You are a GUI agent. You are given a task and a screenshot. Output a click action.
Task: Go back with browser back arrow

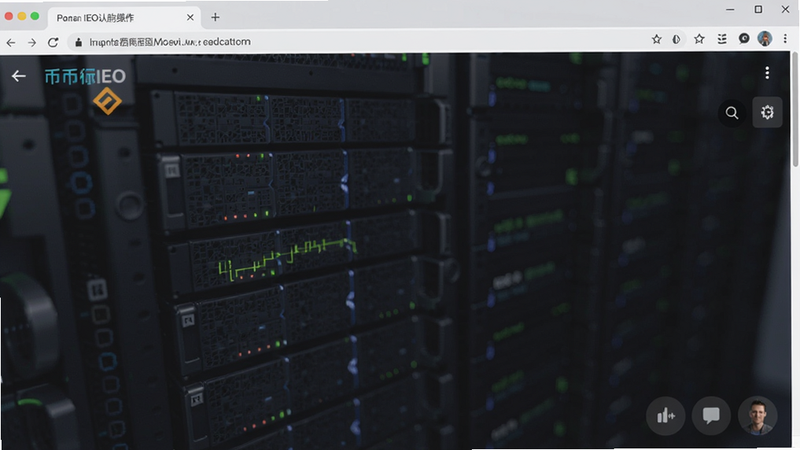pyautogui.click(x=11, y=42)
